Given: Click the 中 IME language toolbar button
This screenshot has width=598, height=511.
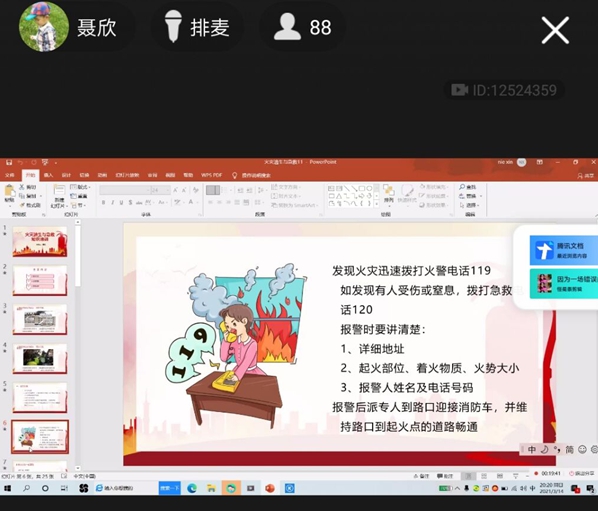Looking at the screenshot, I should 532,450.
